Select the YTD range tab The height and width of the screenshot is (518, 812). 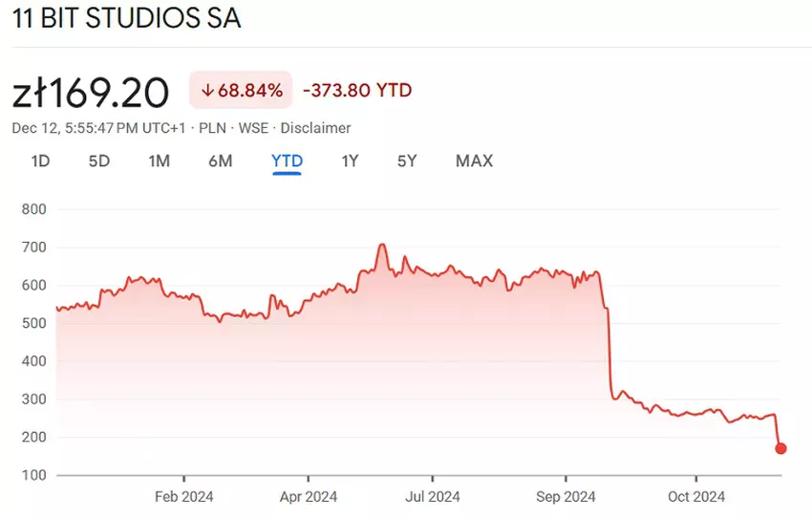point(287,161)
